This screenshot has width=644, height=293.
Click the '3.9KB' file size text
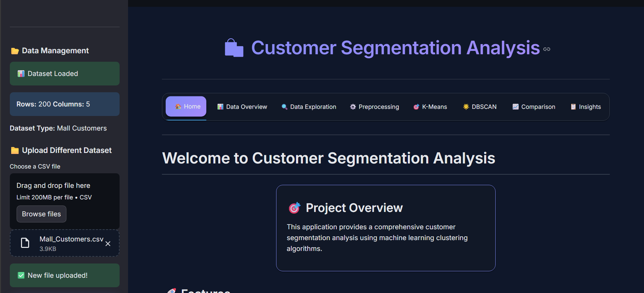48,249
